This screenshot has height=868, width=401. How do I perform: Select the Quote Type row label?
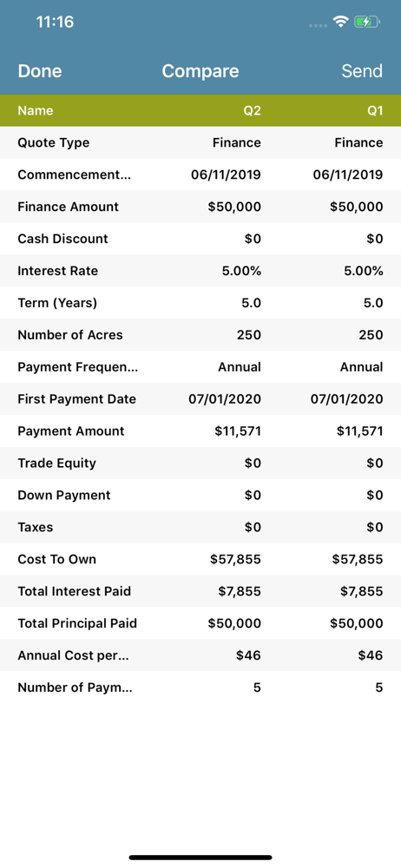point(54,143)
